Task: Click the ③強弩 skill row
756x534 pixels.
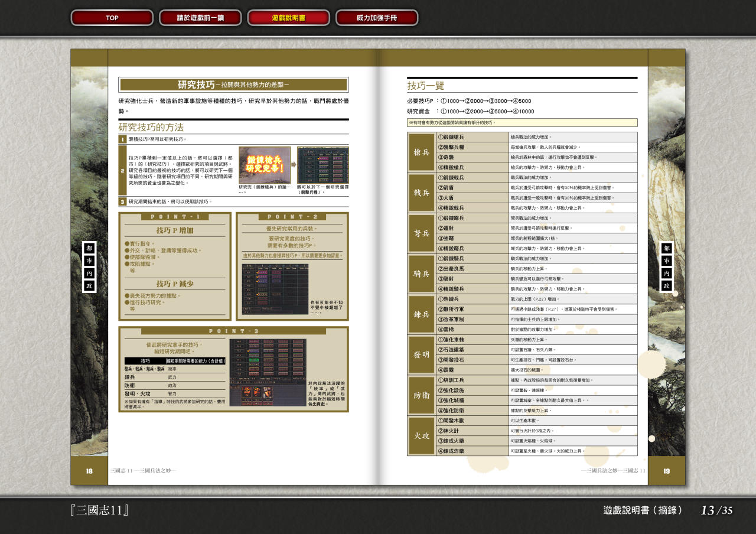Action: (x=536, y=238)
